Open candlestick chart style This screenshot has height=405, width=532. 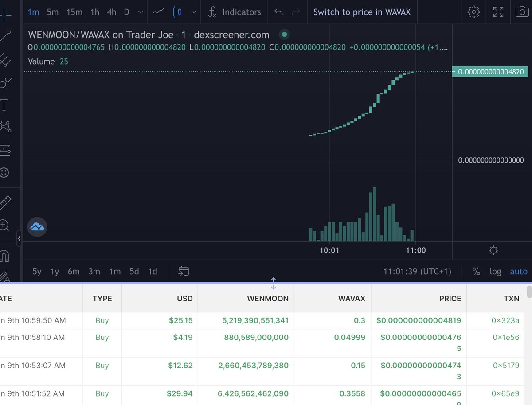[x=177, y=12]
